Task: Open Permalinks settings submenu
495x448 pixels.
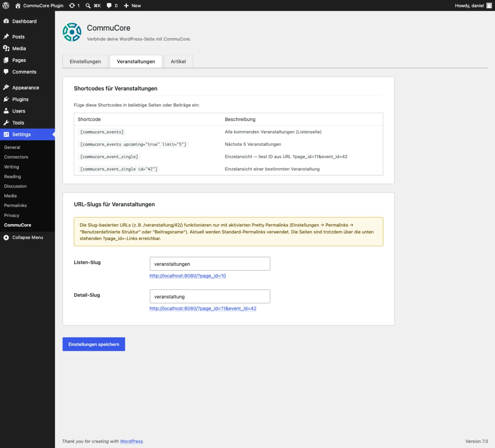Action: [15, 205]
